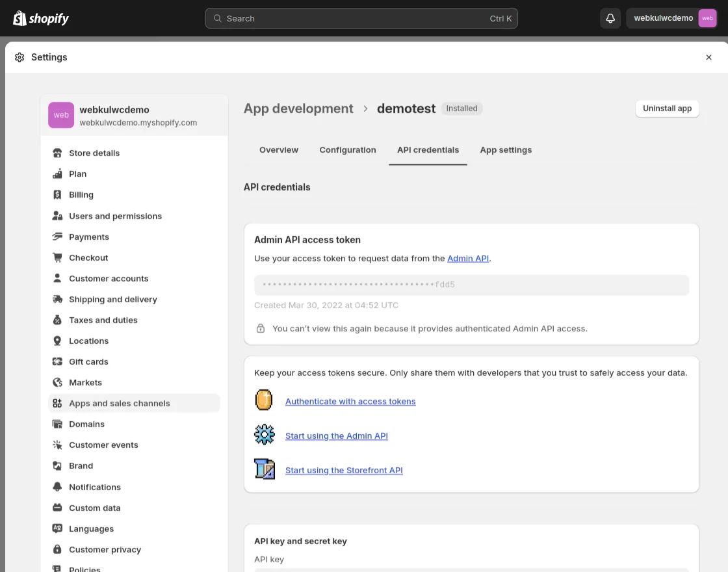Screen dimensions: 728x572
Task: Open Domains settings
Action: coord(134,424)
